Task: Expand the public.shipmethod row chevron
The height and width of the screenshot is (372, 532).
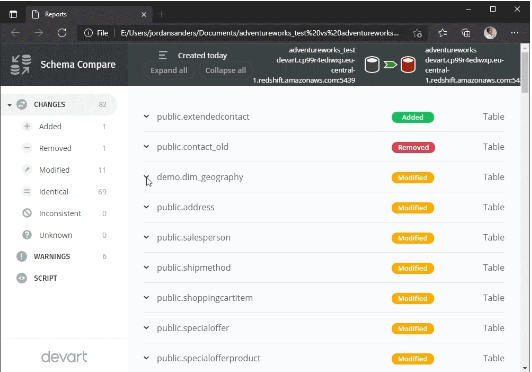Action: tap(146, 267)
